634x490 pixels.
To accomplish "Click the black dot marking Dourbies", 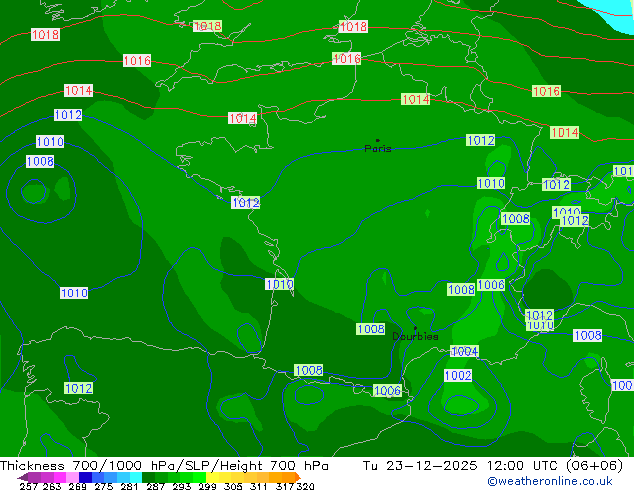I will 415,328.
